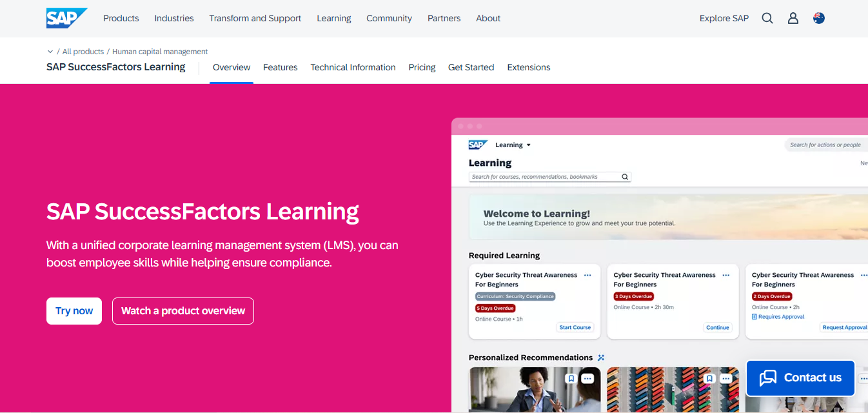Image resolution: width=868 pixels, height=413 pixels.
Task: Open ellipsis menu on woman photo recommendation
Action: coord(587,379)
